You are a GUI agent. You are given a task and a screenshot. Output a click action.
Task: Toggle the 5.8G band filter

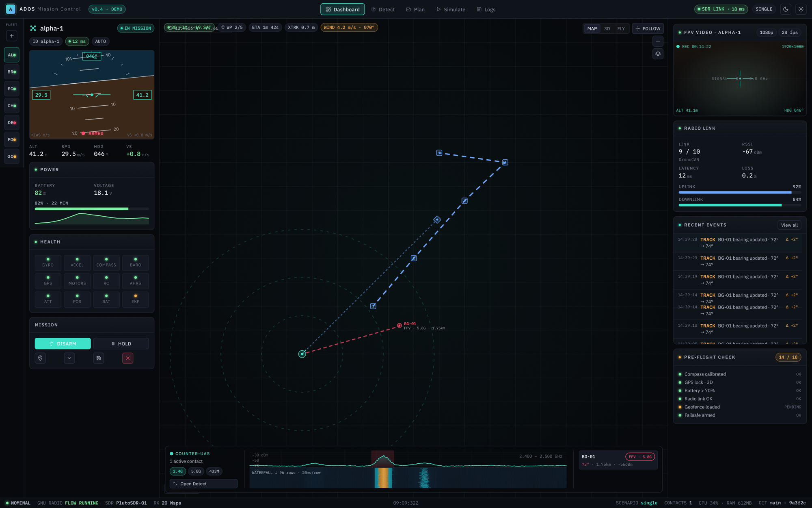(196, 471)
